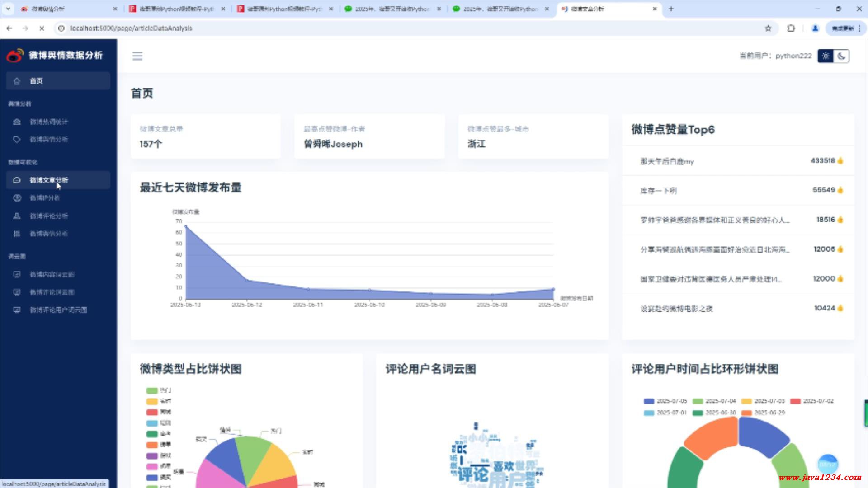
Task: Open 微博评论分析 sidebar page
Action: coord(48,216)
